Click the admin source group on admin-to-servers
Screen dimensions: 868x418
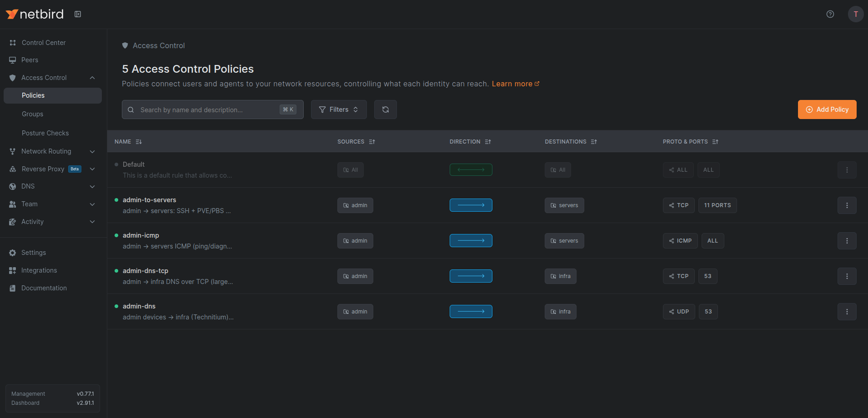pyautogui.click(x=355, y=205)
